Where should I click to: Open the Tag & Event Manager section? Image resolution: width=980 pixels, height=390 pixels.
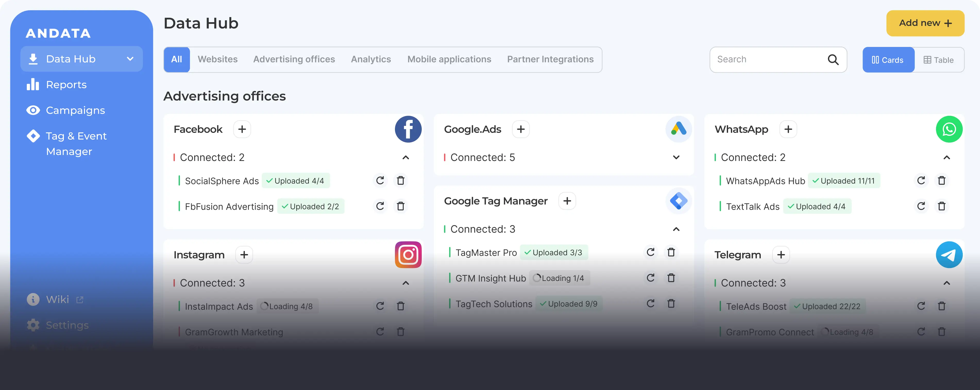pos(76,143)
